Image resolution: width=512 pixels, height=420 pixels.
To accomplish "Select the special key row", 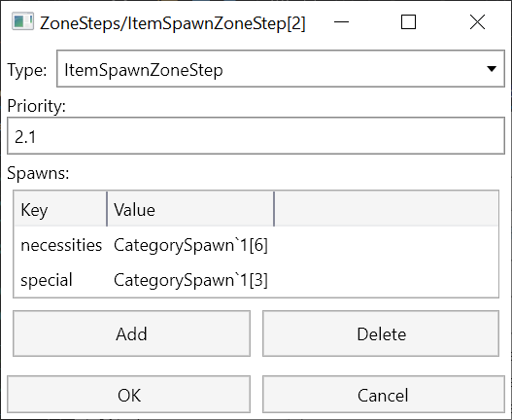I will (x=256, y=280).
